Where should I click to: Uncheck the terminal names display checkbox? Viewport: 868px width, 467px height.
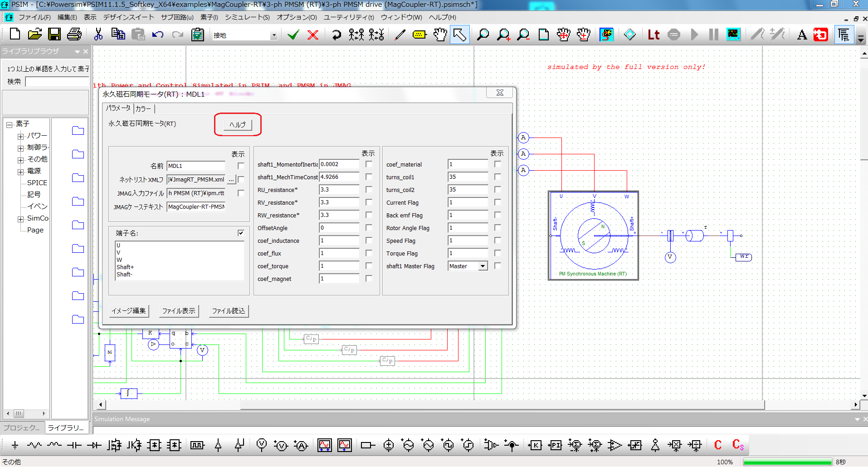pyautogui.click(x=241, y=233)
